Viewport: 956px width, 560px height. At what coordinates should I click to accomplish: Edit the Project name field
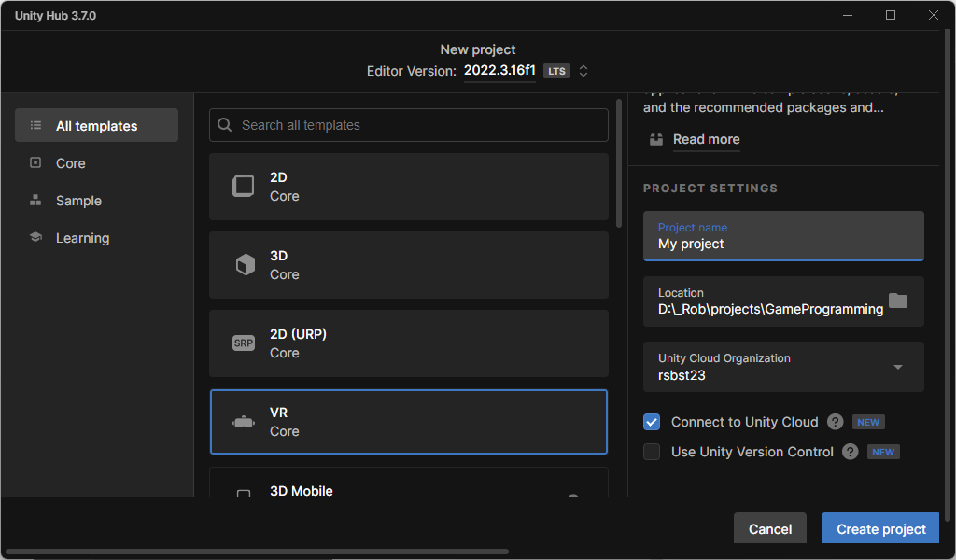coord(783,236)
